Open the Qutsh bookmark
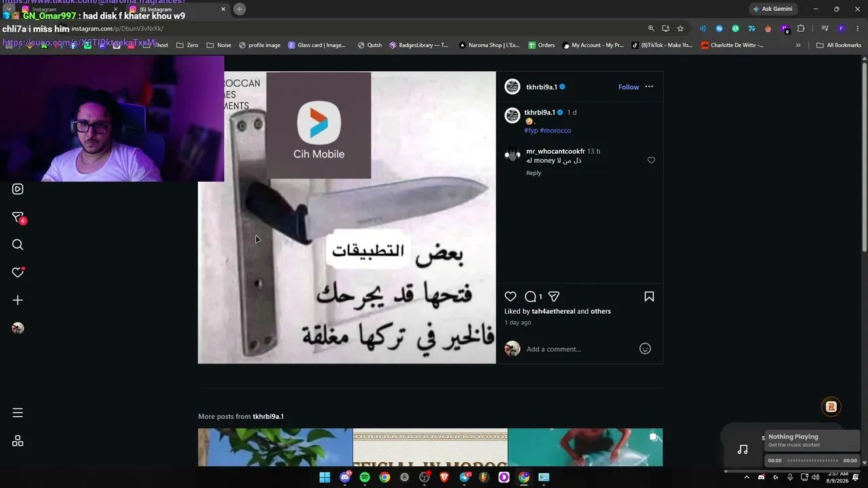Image resolution: width=868 pixels, height=488 pixels. 370,45
